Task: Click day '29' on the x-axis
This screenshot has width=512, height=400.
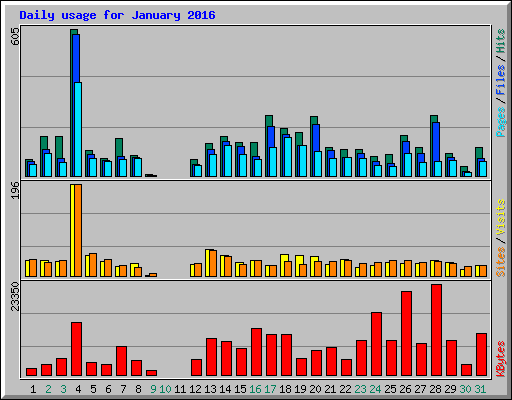Action: click(x=450, y=389)
